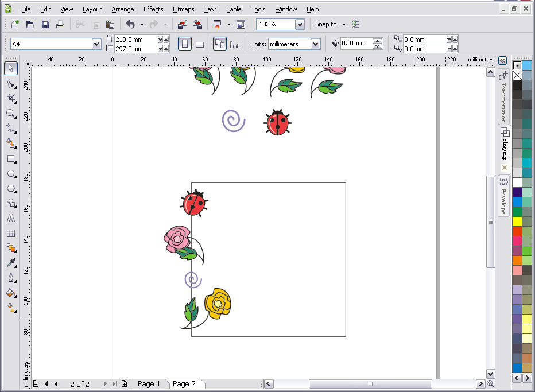Screen dimensions: 535x392
Task: Open the Units millimeters dropdown
Action: pos(316,44)
